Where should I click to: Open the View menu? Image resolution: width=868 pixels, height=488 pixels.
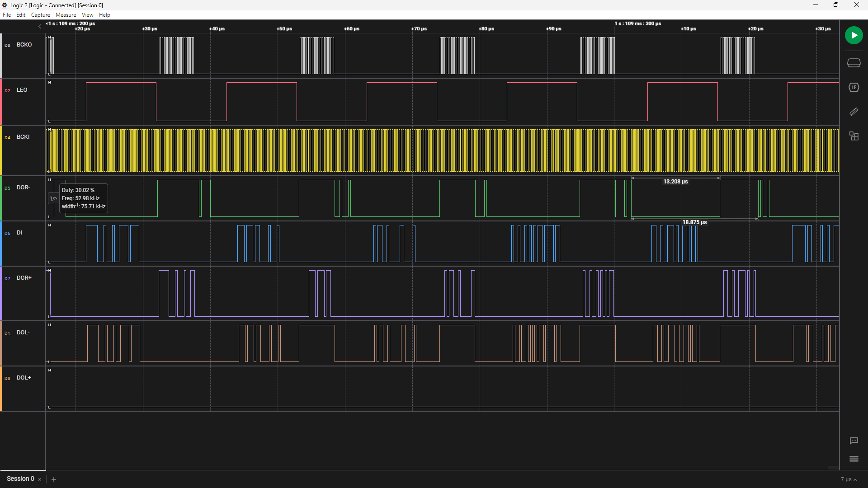pos(87,15)
